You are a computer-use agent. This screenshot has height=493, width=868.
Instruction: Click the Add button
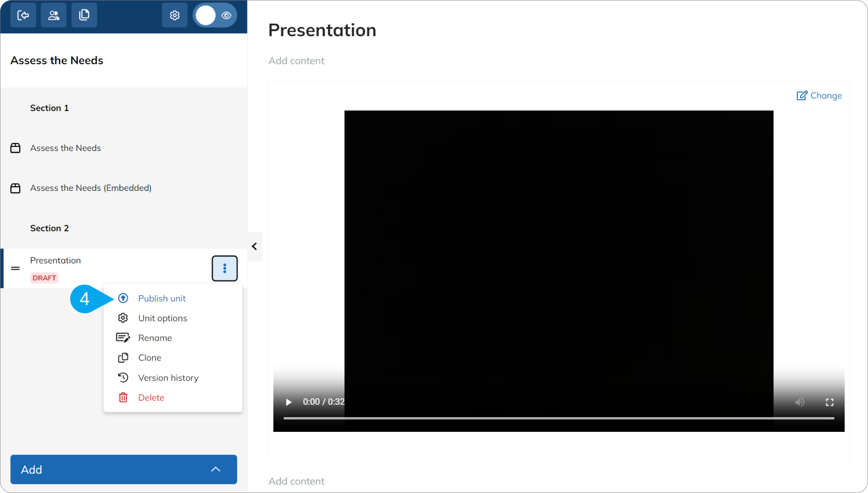pyautogui.click(x=124, y=469)
